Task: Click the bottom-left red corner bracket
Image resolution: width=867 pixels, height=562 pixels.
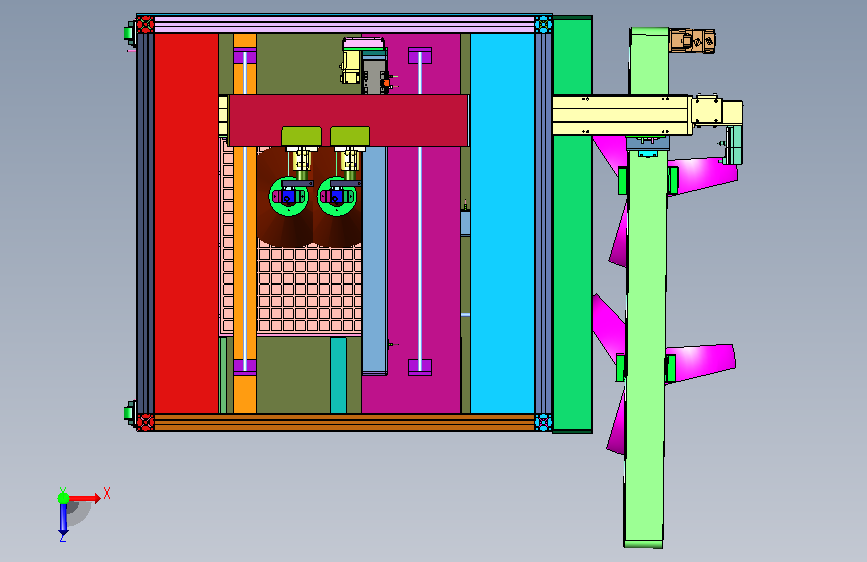Action: 145,423
